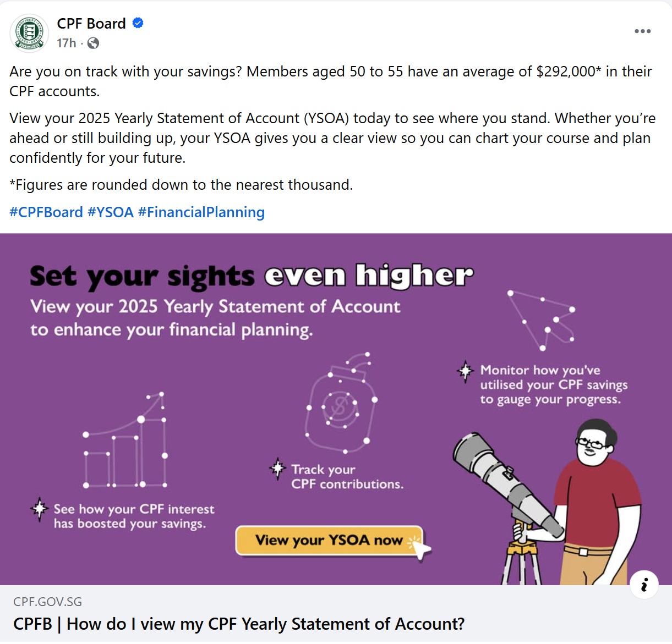Click the info icon on the image
Viewport: 672px width, 644px height.
tap(644, 585)
